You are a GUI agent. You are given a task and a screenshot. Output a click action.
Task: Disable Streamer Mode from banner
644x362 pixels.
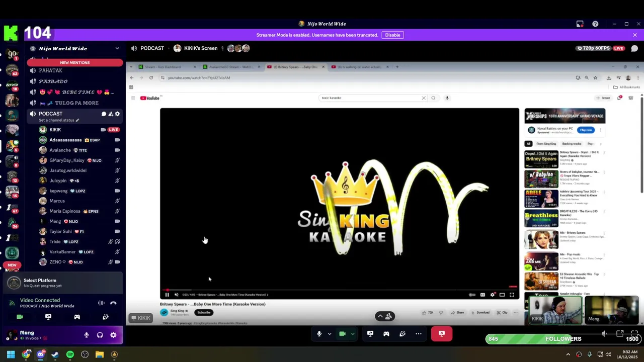(392, 35)
